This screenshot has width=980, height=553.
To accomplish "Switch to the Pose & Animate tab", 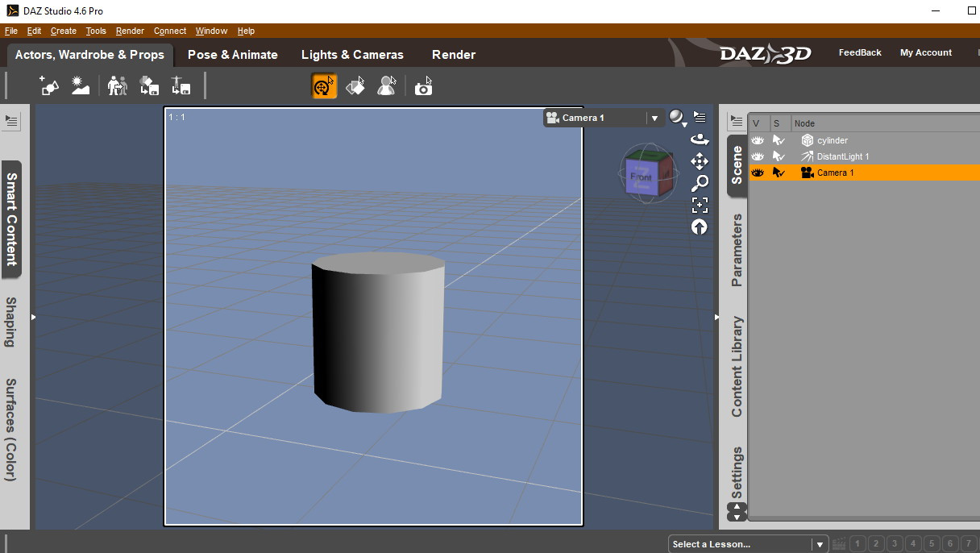I will click(x=233, y=55).
